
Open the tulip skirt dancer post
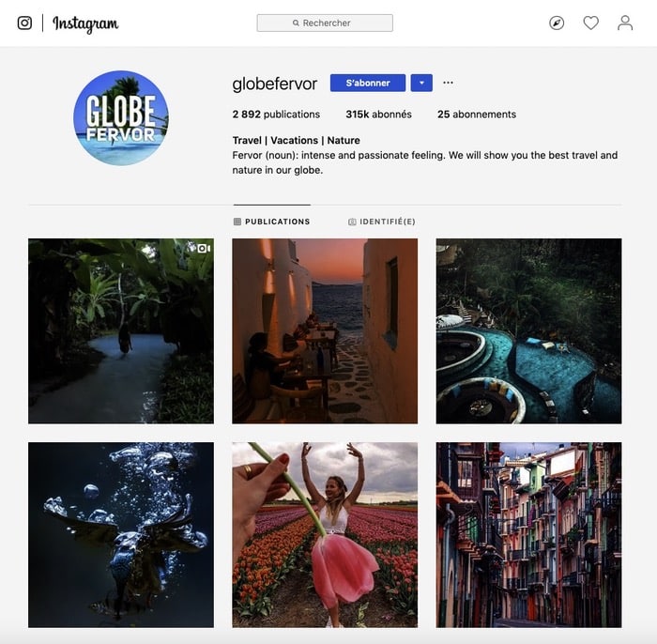325,535
